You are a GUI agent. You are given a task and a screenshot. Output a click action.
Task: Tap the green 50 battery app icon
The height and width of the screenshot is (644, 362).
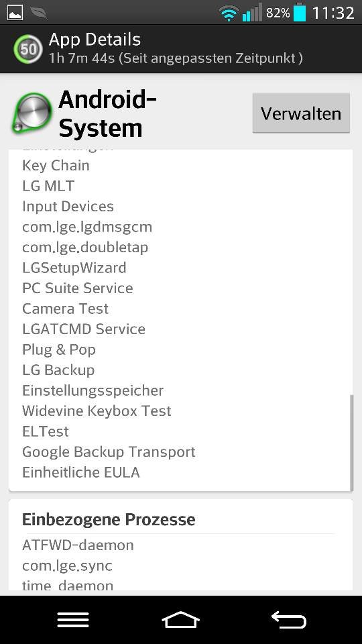tap(28, 49)
